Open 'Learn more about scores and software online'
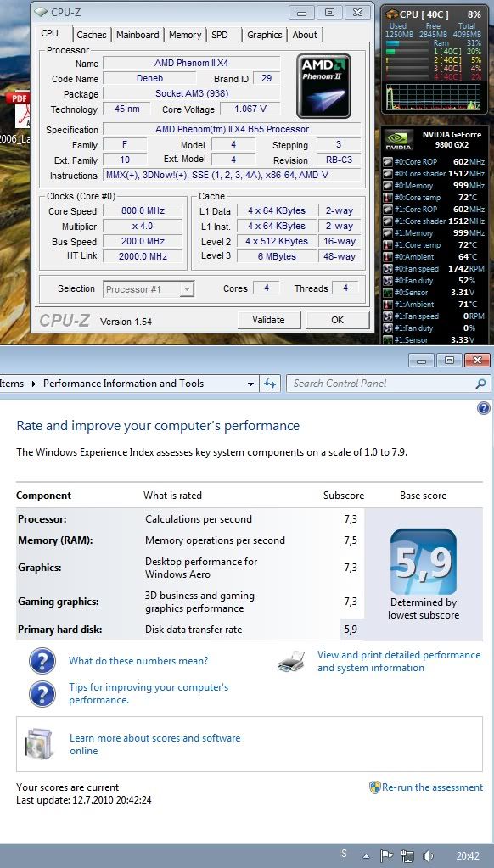The height and width of the screenshot is (868, 494). coord(155,745)
